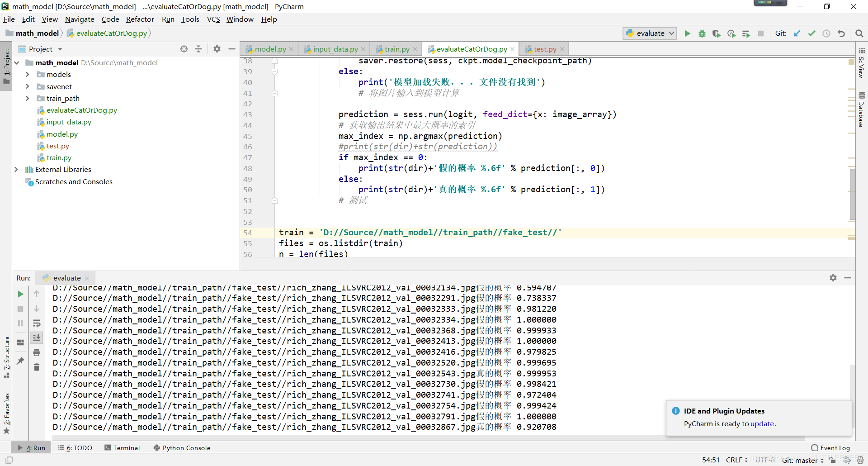Commit changes with Git checkmark
Screen dimensions: 868x466
coord(812,33)
